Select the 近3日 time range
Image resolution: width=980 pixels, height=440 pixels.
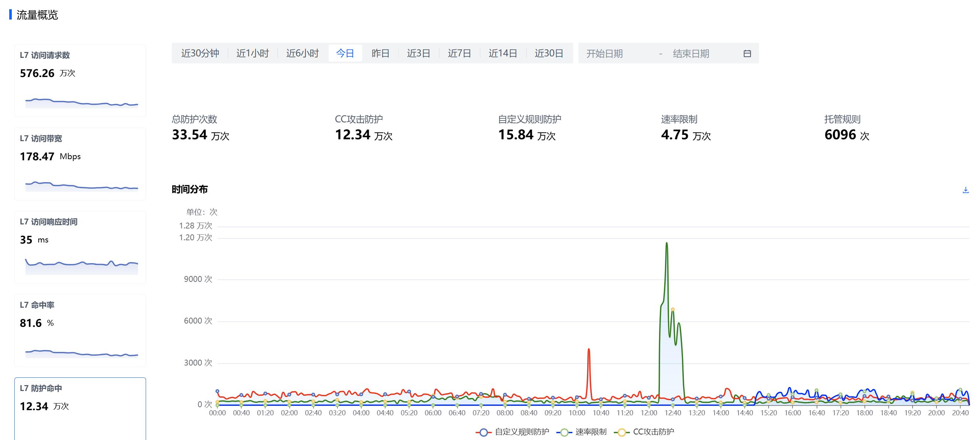click(x=419, y=53)
